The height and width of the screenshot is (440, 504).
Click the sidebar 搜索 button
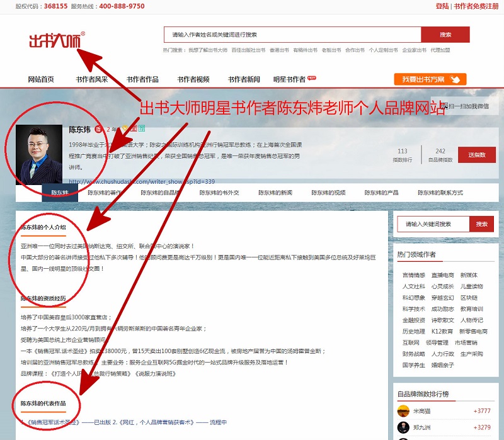(x=481, y=224)
